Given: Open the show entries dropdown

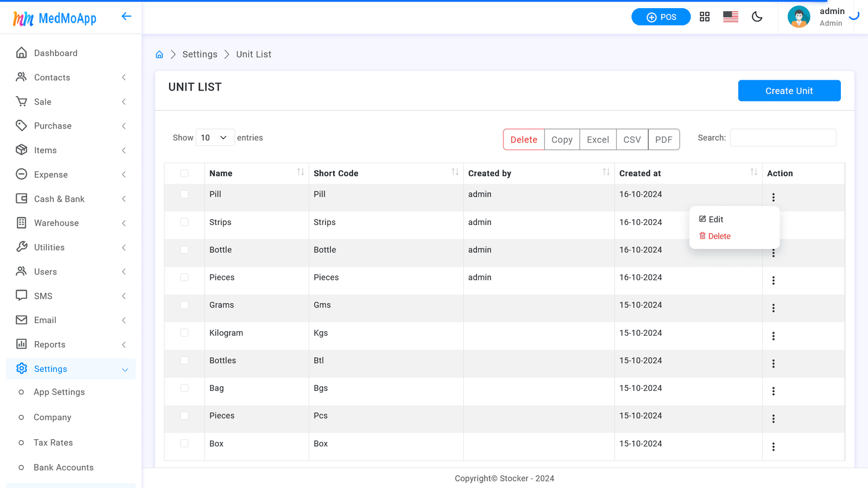Looking at the screenshot, I should tap(215, 138).
